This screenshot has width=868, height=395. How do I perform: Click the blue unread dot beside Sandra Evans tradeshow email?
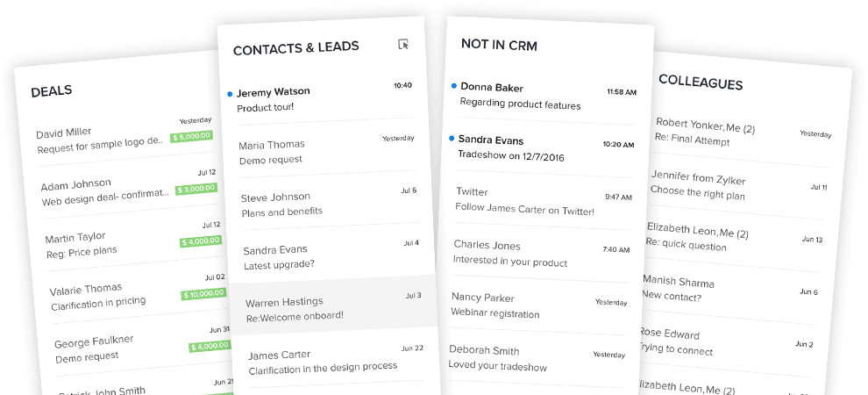[452, 139]
